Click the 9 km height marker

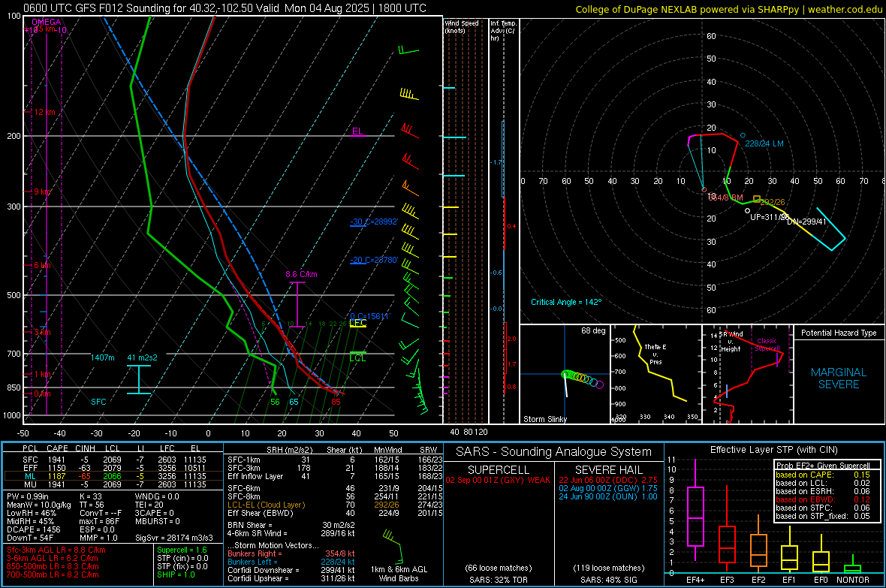coord(42,191)
